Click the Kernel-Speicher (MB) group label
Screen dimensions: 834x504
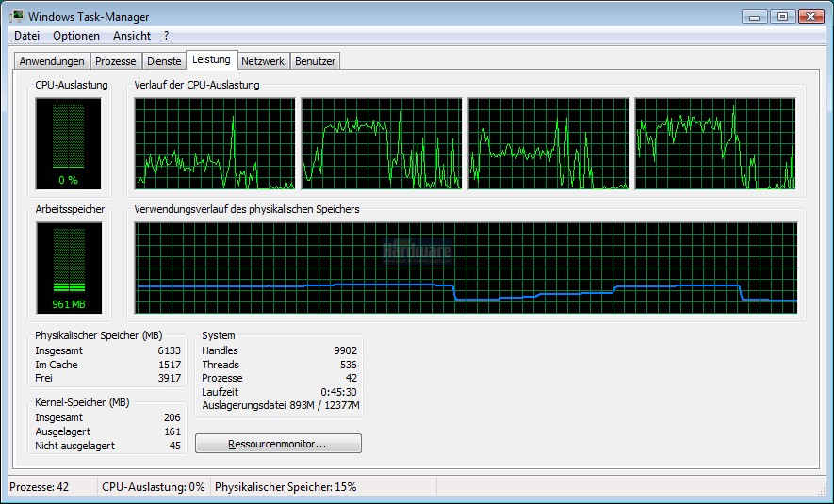[82, 402]
